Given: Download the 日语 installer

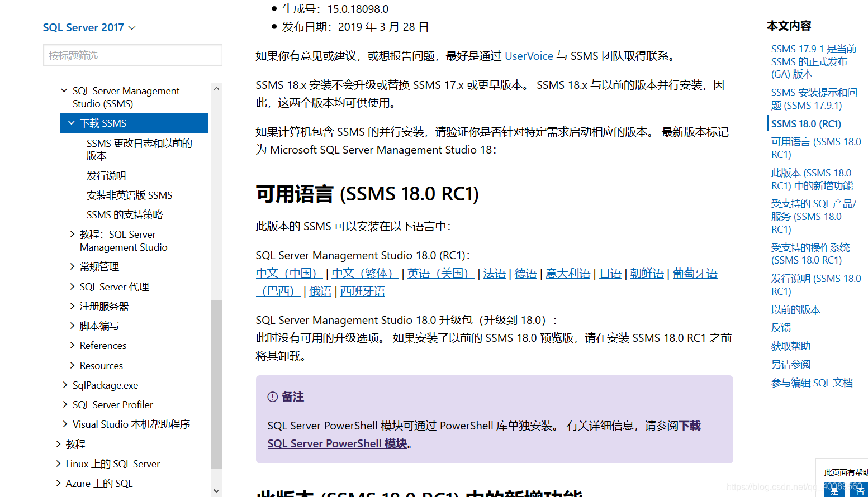Looking at the screenshot, I should [610, 273].
